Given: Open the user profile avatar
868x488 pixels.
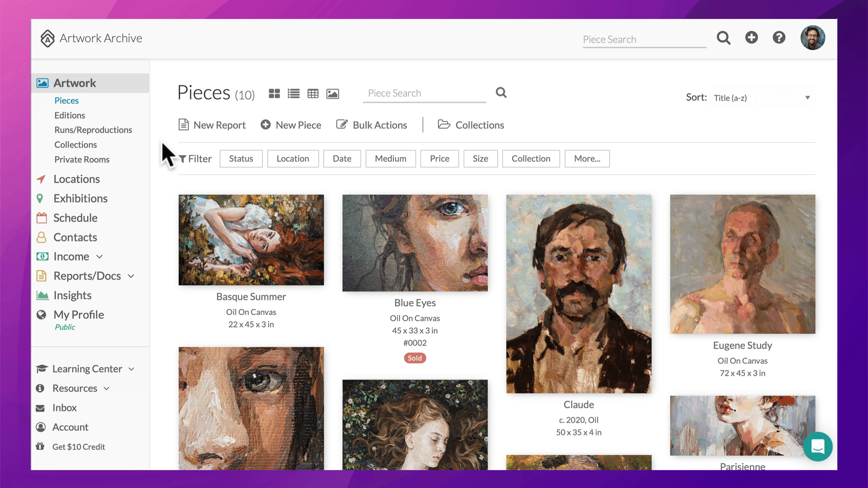Looking at the screenshot, I should click(813, 38).
